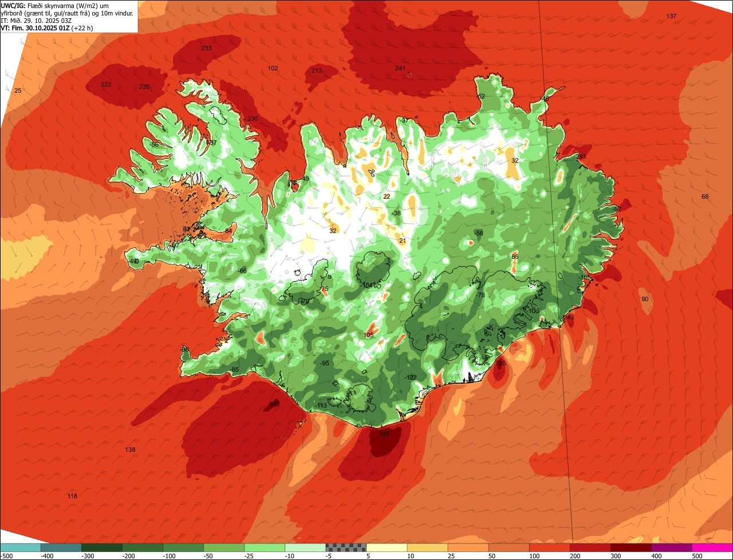Click the -95 value on land
The image size is (733, 560).
(x=325, y=364)
